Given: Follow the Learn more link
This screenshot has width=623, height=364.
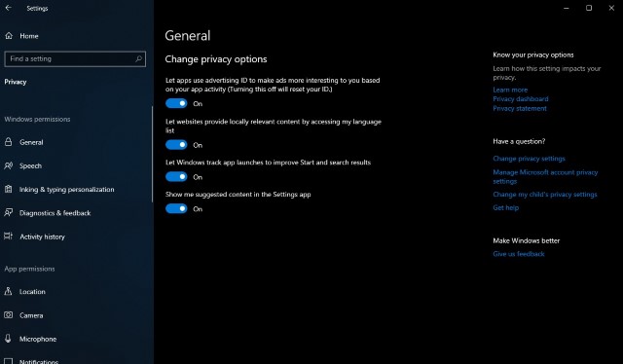Looking at the screenshot, I should tap(510, 90).
